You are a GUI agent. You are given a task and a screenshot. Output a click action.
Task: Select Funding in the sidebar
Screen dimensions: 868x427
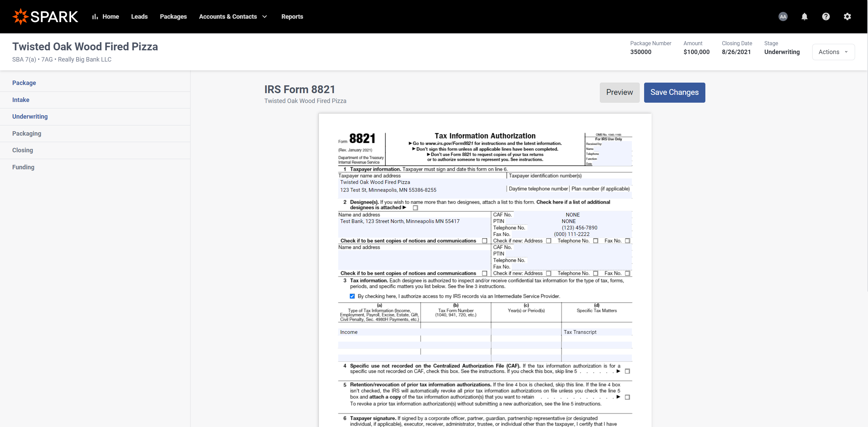23,167
